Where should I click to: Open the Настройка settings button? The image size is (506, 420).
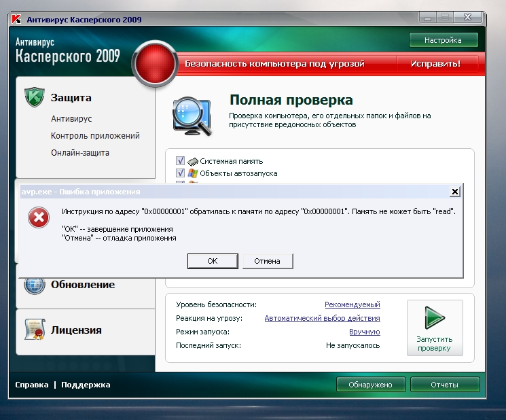[x=444, y=40]
